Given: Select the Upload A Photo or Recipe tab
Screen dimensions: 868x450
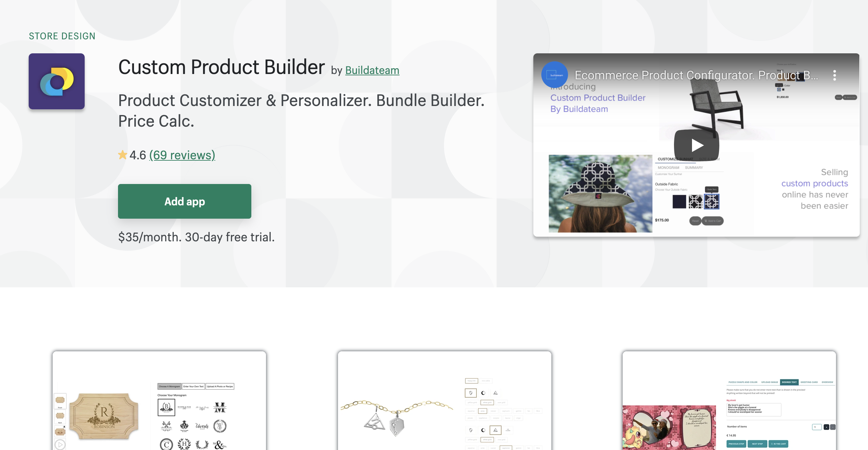Looking at the screenshot, I should tap(220, 386).
